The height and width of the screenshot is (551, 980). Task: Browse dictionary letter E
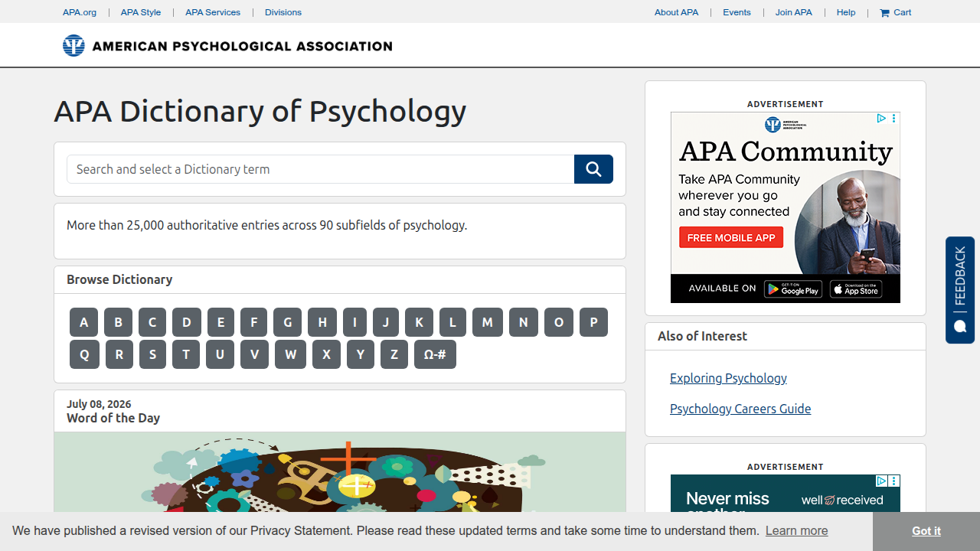tap(220, 322)
